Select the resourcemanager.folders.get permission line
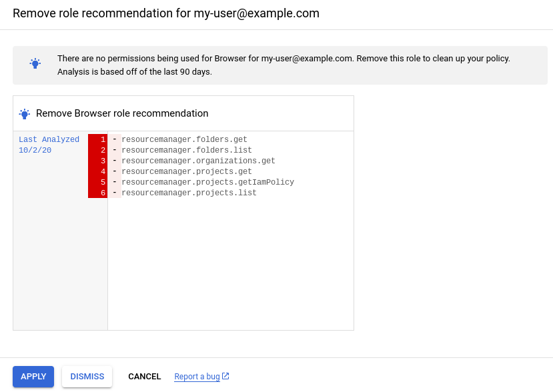Screen dimensions: 553x392 184,139
